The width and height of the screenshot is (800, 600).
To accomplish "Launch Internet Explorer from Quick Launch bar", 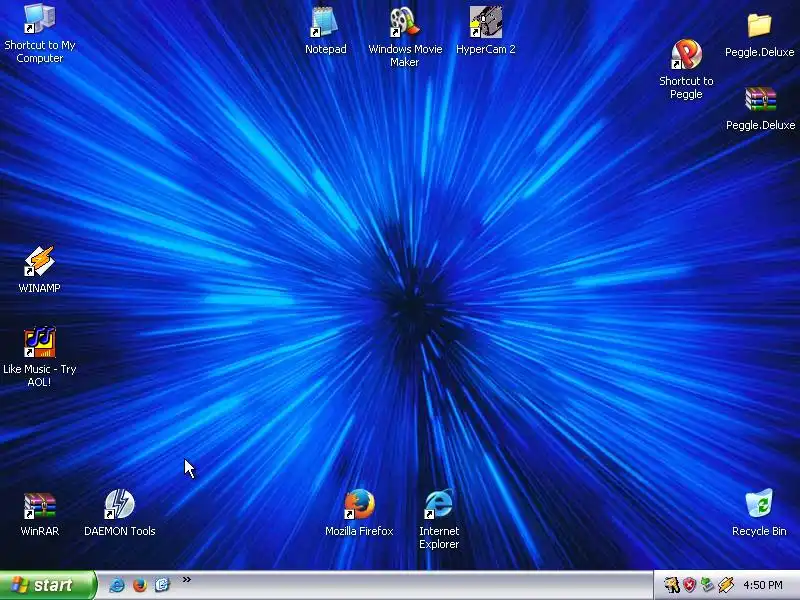I will point(117,585).
